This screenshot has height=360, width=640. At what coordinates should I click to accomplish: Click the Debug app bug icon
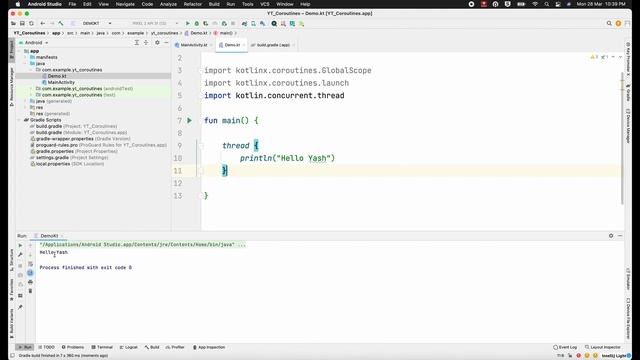pyautogui.click(x=197, y=24)
